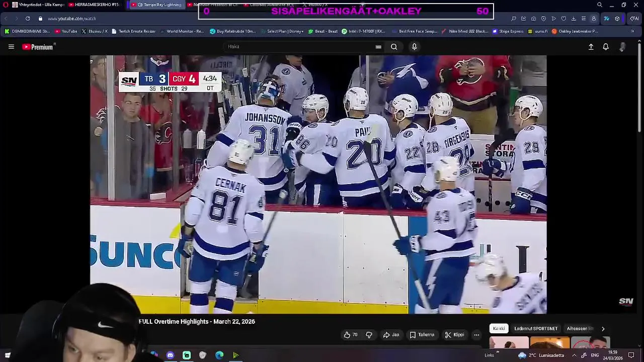
Task: Switch to the HERRASMIESKERHO #15 tab
Action: coord(96,5)
